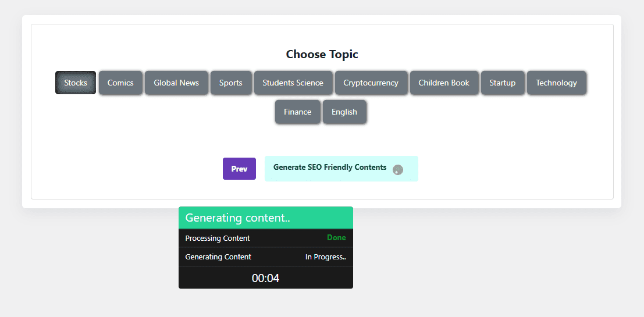
Task: Click the green Done status label
Action: (336, 238)
